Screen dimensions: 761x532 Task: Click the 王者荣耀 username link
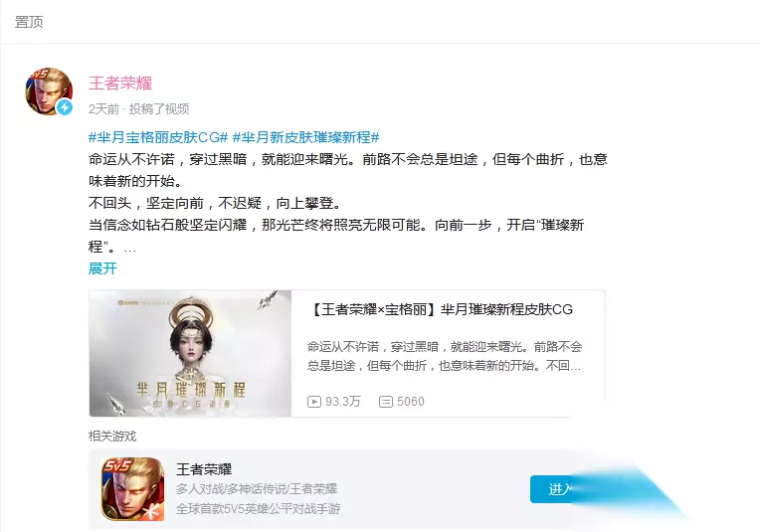point(120,83)
